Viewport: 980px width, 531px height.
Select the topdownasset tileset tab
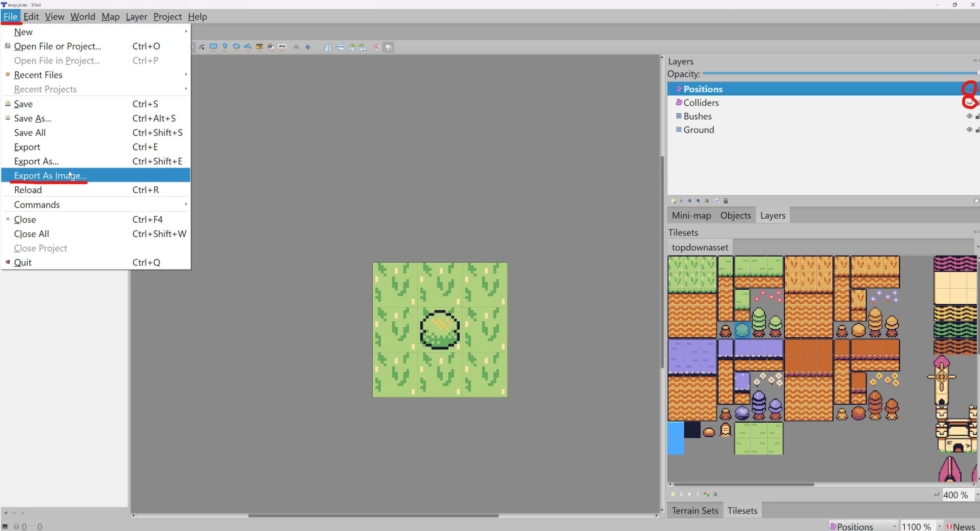coord(700,247)
